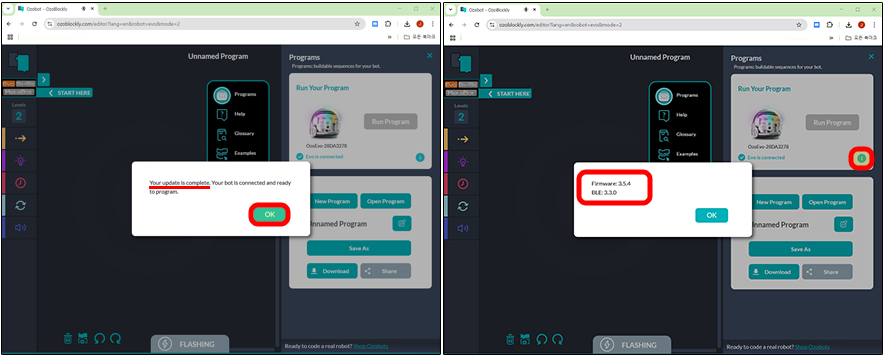Expand the toolbox chevron in left window

pyautogui.click(x=44, y=79)
